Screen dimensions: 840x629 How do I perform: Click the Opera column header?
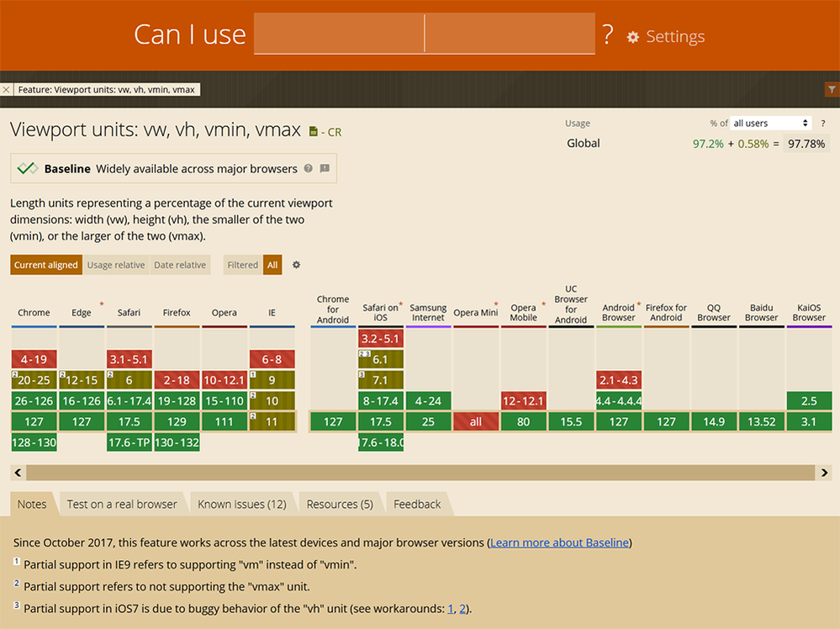point(224,312)
